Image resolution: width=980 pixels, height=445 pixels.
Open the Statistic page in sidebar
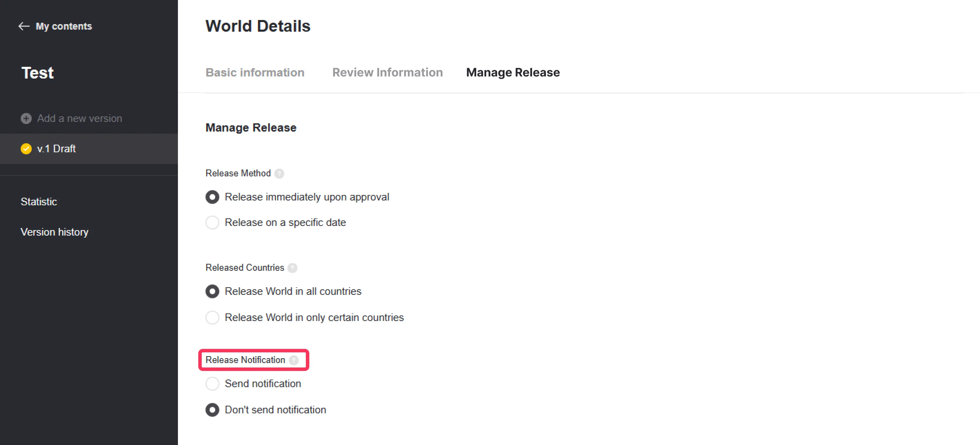coord(39,202)
